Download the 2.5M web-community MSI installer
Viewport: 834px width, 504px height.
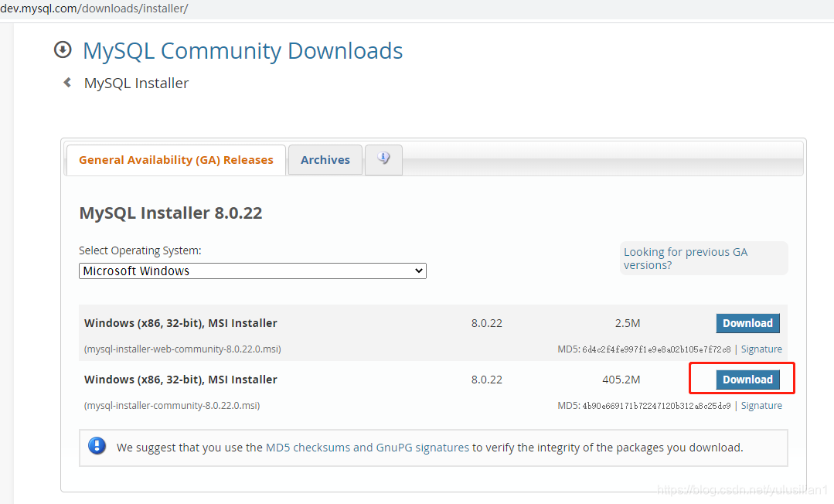747,323
